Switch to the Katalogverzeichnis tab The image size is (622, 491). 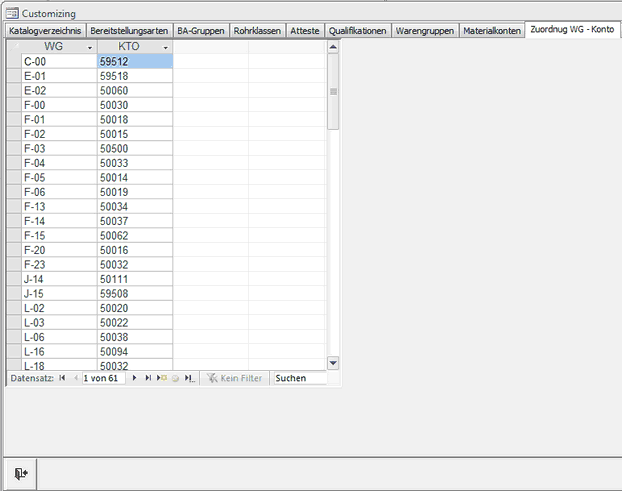click(45, 31)
